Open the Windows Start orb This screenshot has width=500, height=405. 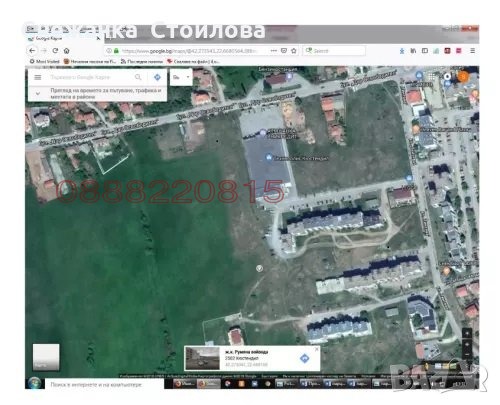(x=34, y=383)
